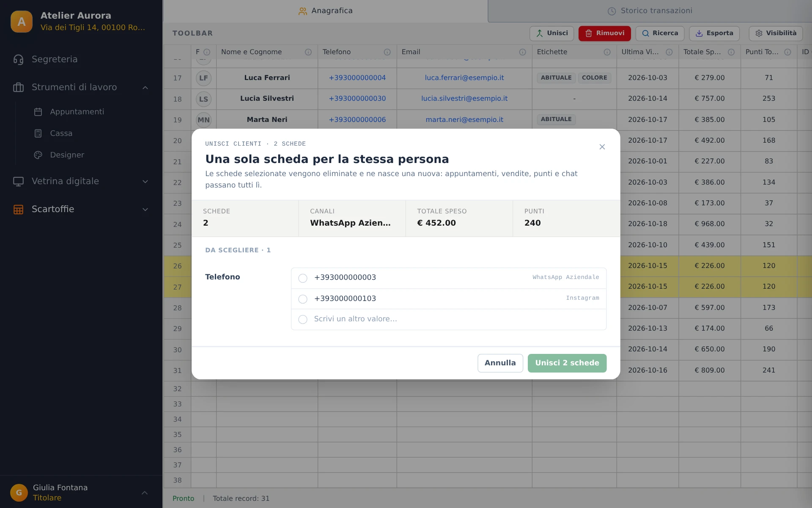Click the Ricerca toolbar button
The image size is (812, 508).
click(x=660, y=33)
